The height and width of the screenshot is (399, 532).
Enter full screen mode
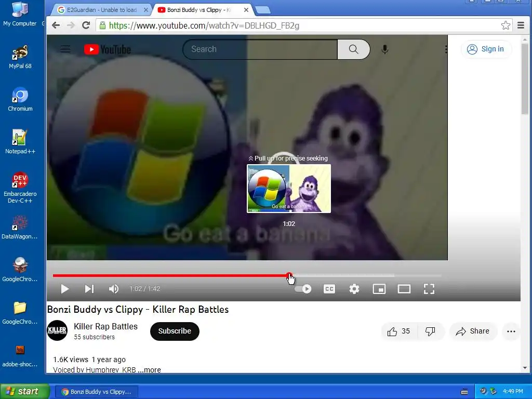point(429,289)
